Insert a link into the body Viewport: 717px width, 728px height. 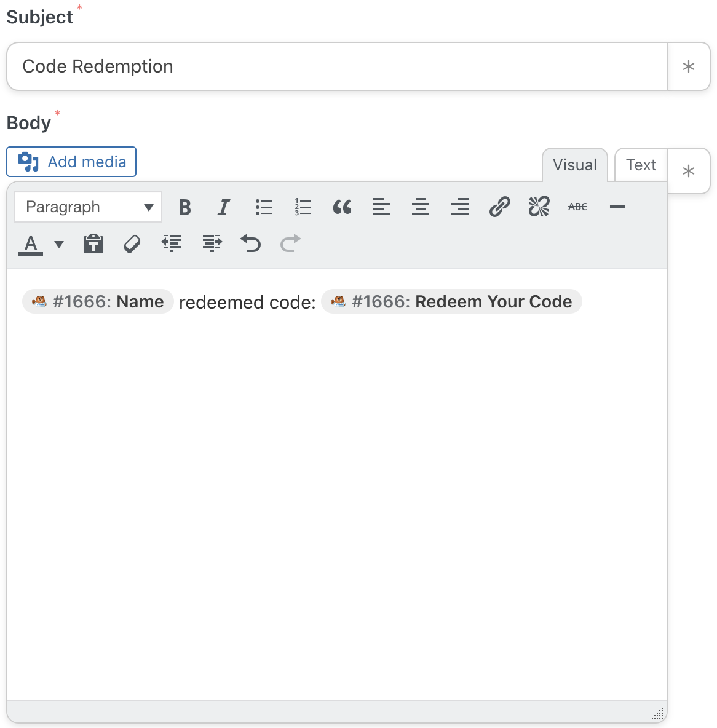[499, 207]
